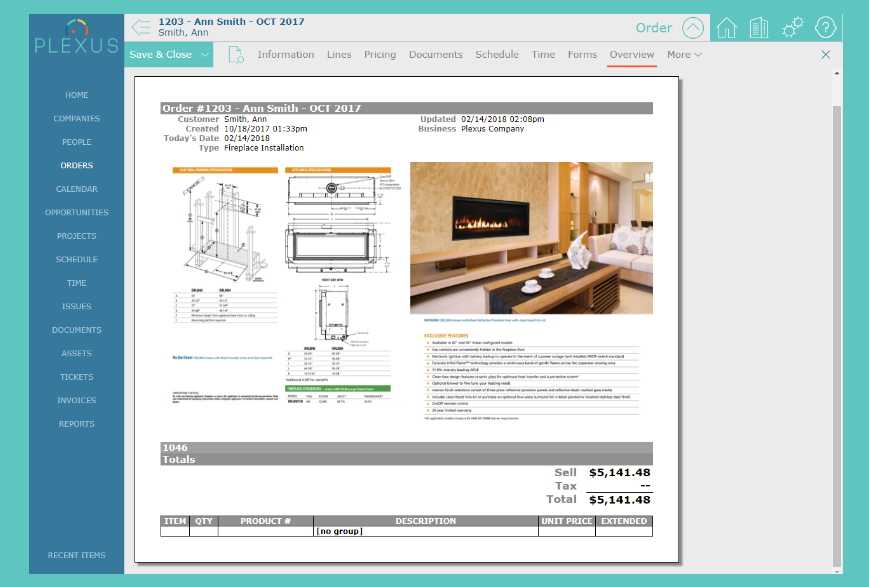Switch to the Schedule tab

tap(497, 54)
